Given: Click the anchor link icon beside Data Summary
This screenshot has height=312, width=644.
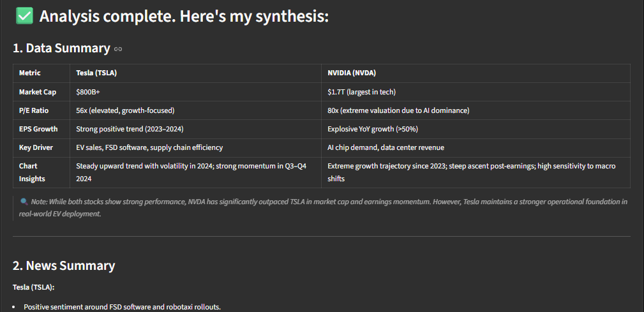Looking at the screenshot, I should click(118, 48).
